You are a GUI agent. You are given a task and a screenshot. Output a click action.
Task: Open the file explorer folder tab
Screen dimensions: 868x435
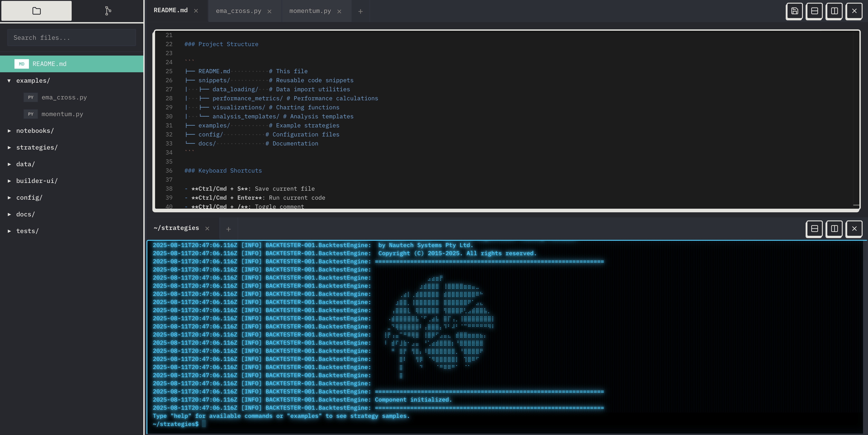pos(36,11)
